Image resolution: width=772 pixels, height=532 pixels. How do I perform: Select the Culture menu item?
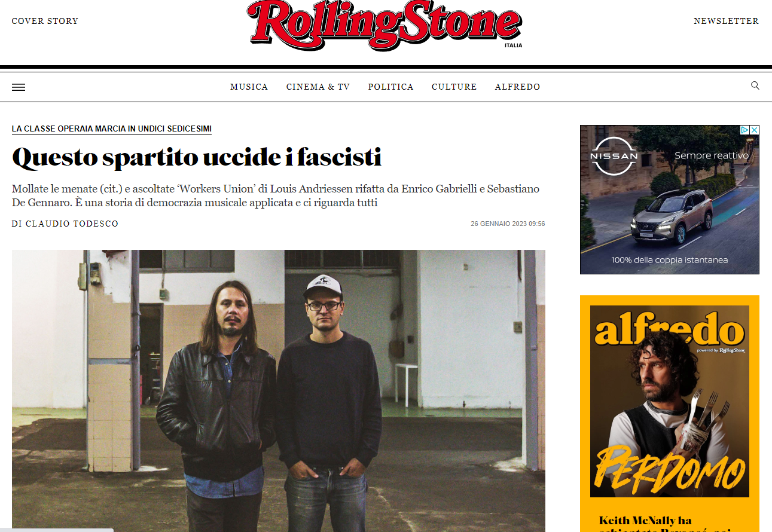[454, 87]
